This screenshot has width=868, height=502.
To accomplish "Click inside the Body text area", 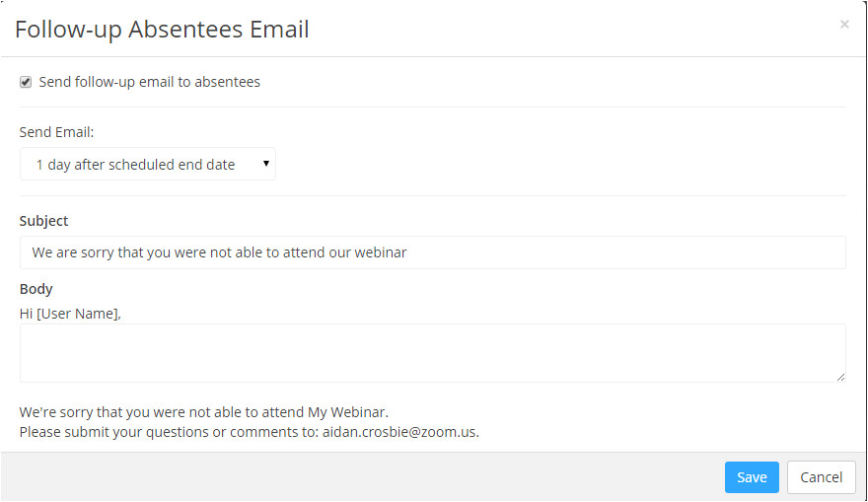I will point(432,353).
